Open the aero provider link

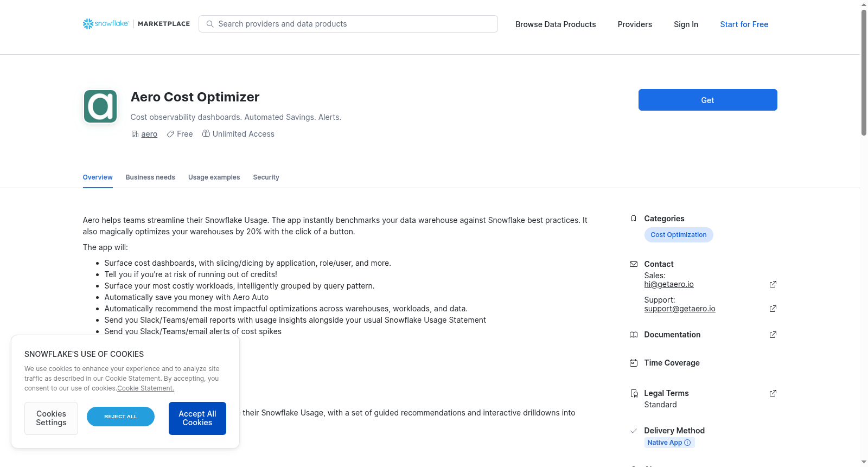[x=149, y=134]
